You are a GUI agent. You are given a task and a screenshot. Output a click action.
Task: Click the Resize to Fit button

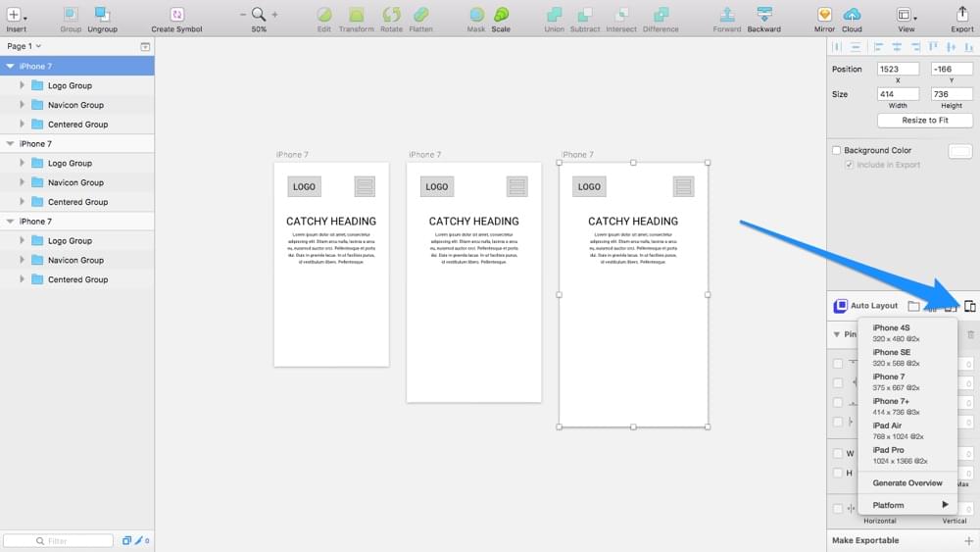(924, 120)
